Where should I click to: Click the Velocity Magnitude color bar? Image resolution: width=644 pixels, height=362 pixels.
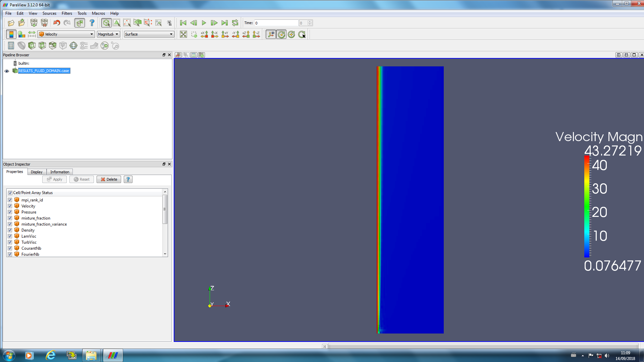coord(587,206)
